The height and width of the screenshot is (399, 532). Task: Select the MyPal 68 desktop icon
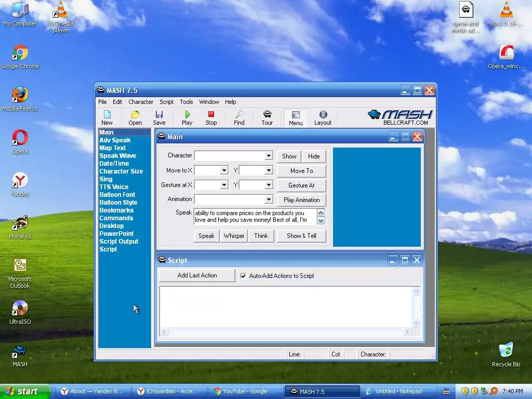(x=20, y=228)
